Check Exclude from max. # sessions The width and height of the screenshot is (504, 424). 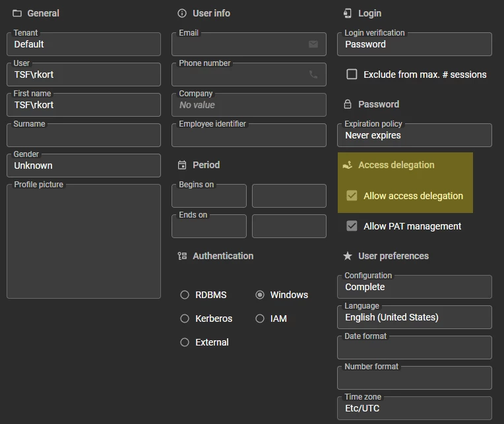coord(352,75)
